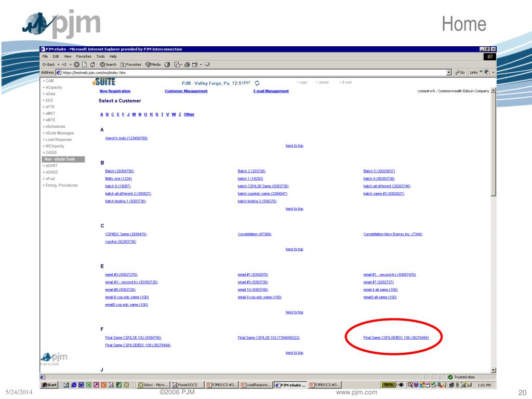The image size is (532, 399).
Task: Open the File menu
Action: point(45,56)
